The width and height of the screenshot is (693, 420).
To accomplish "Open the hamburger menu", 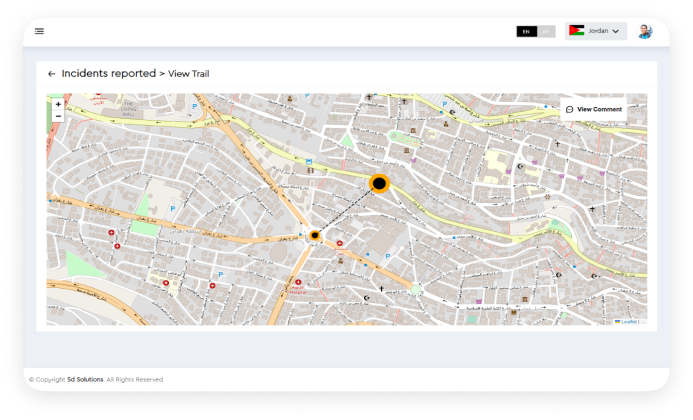I will pos(39,31).
